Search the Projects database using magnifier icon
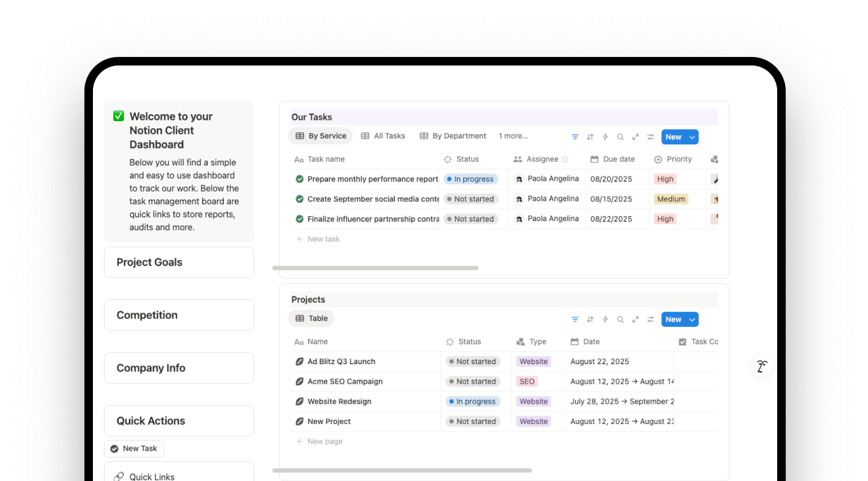 620,320
